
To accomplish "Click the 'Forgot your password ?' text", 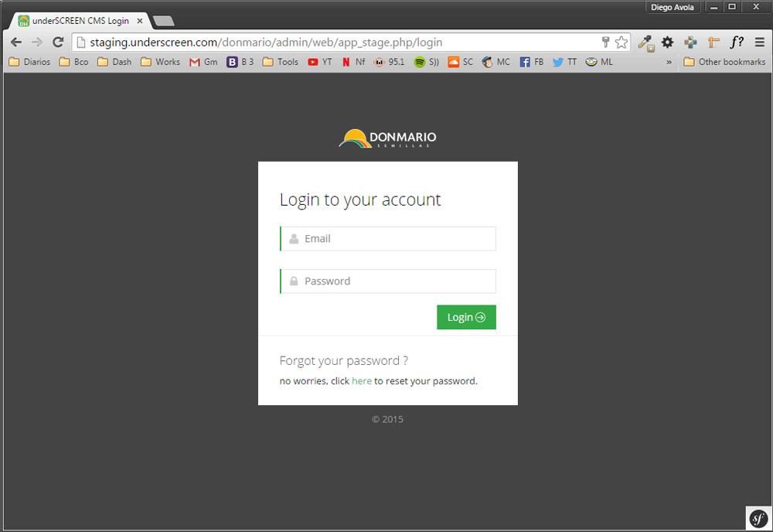I will [x=344, y=361].
